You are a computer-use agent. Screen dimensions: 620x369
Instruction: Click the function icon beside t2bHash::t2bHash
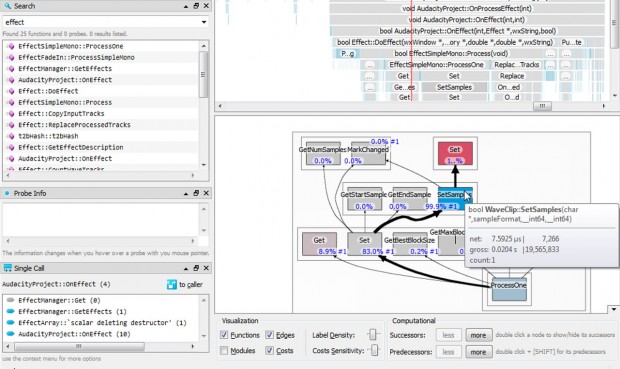pyautogui.click(x=11, y=136)
